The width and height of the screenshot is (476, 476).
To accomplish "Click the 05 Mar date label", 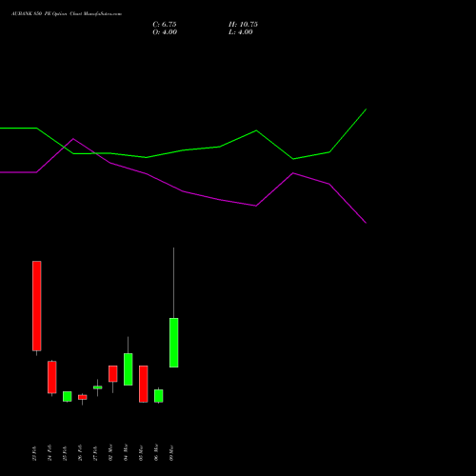I will [141, 453].
